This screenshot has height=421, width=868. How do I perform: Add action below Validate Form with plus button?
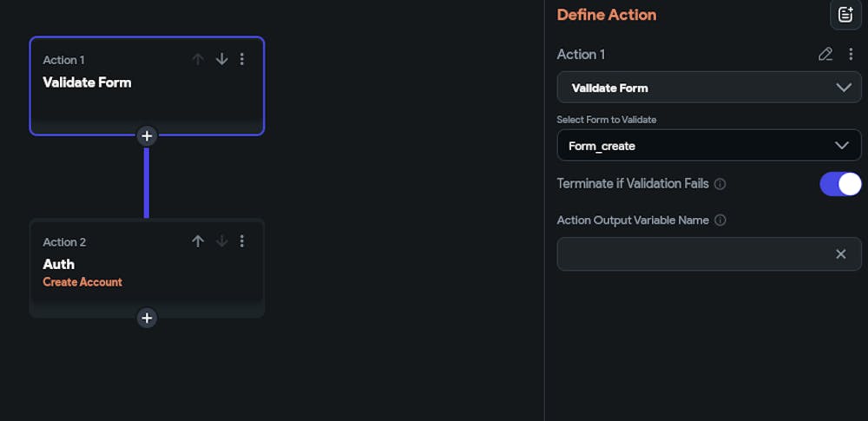147,135
